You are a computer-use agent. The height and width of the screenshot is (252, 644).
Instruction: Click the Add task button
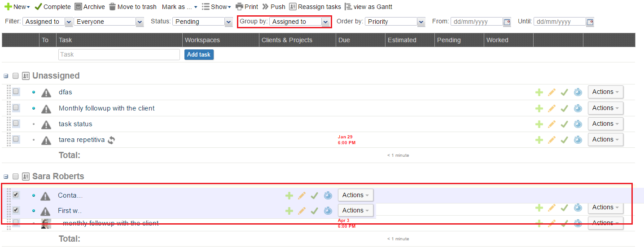199,54
